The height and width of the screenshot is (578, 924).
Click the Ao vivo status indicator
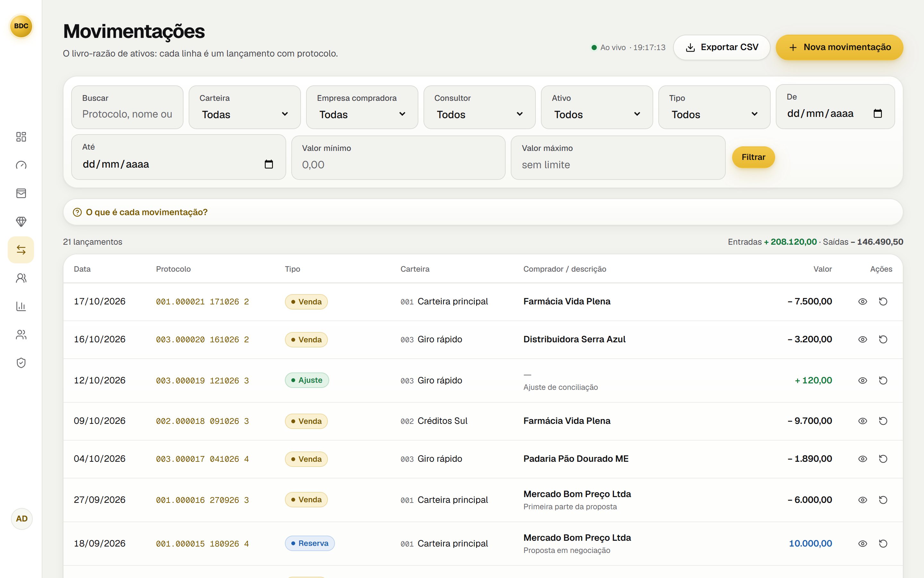coord(628,48)
